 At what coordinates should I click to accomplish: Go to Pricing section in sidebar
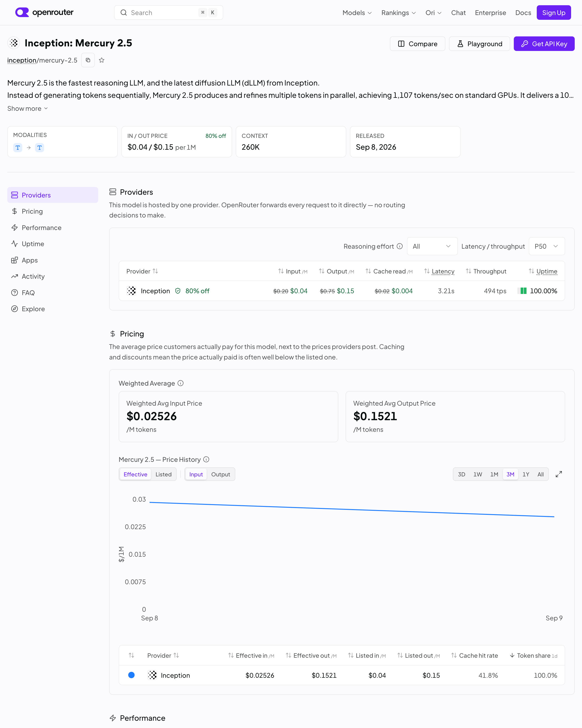click(53, 211)
